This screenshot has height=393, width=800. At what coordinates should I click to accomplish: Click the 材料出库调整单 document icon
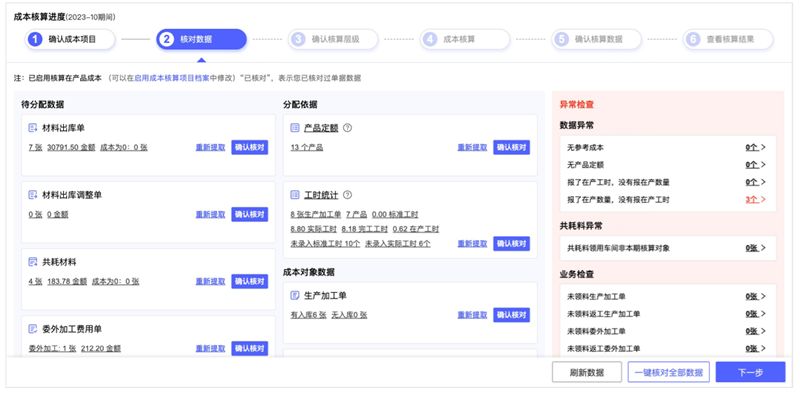click(33, 195)
